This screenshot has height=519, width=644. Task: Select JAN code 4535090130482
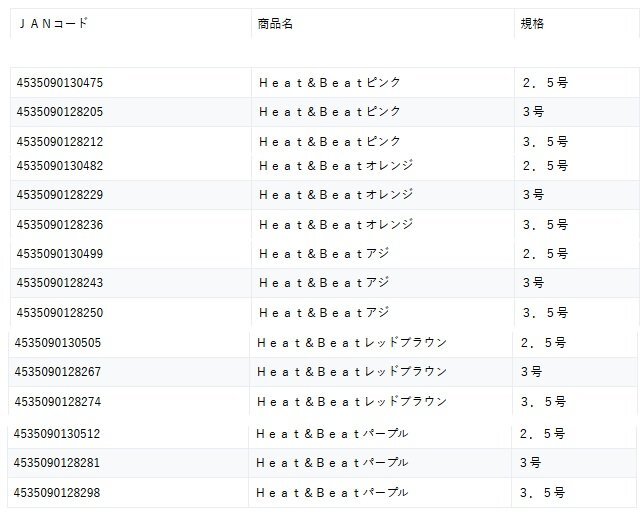click(60, 166)
